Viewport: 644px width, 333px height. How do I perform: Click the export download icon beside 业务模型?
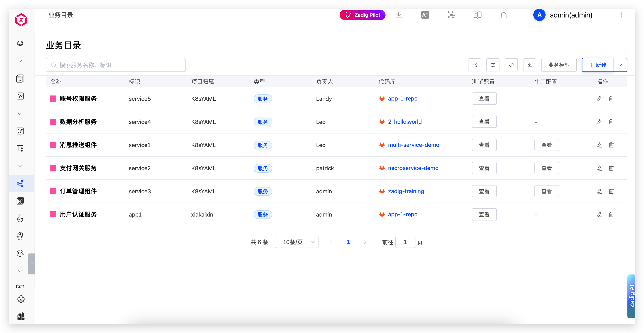click(529, 65)
